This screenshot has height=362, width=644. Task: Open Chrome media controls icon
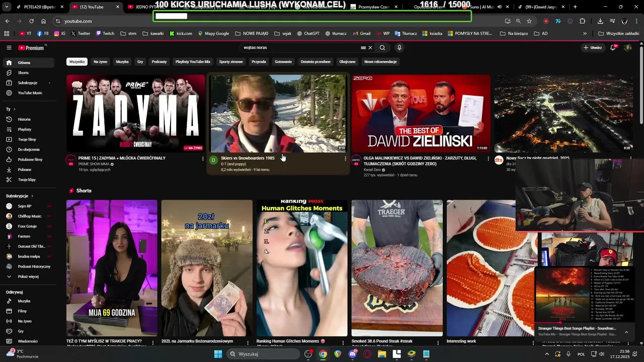[612, 21]
